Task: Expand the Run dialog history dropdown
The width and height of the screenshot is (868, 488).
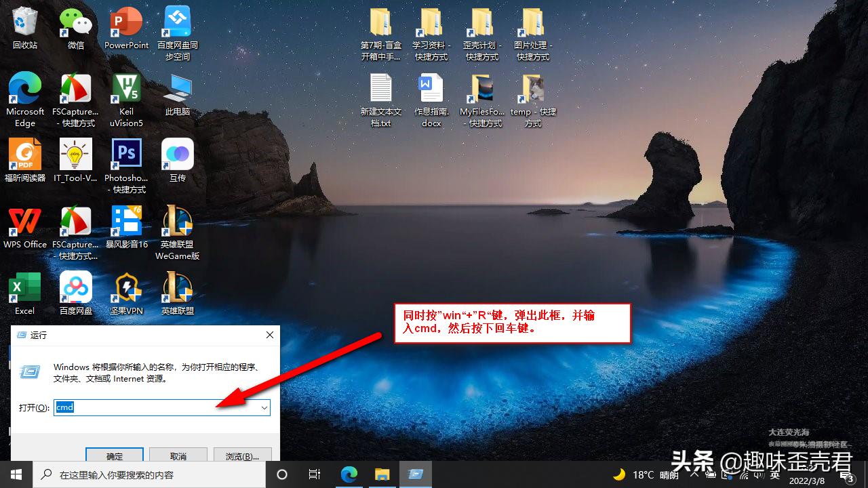Action: (x=264, y=407)
